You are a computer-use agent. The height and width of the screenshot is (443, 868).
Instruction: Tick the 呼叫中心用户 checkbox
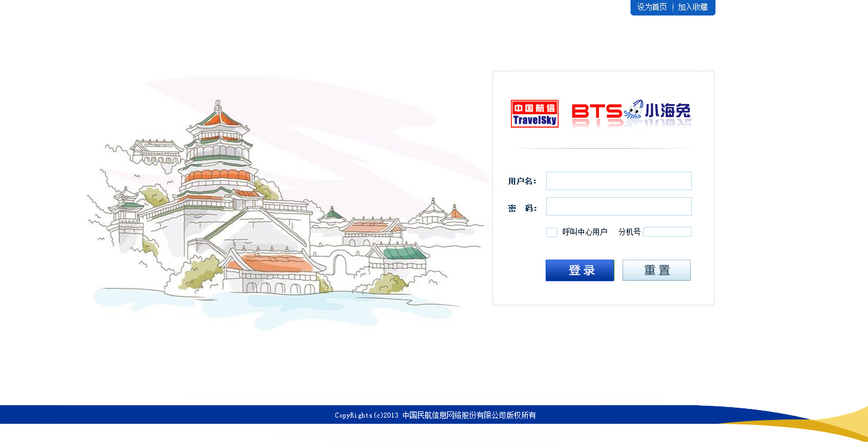pos(552,232)
